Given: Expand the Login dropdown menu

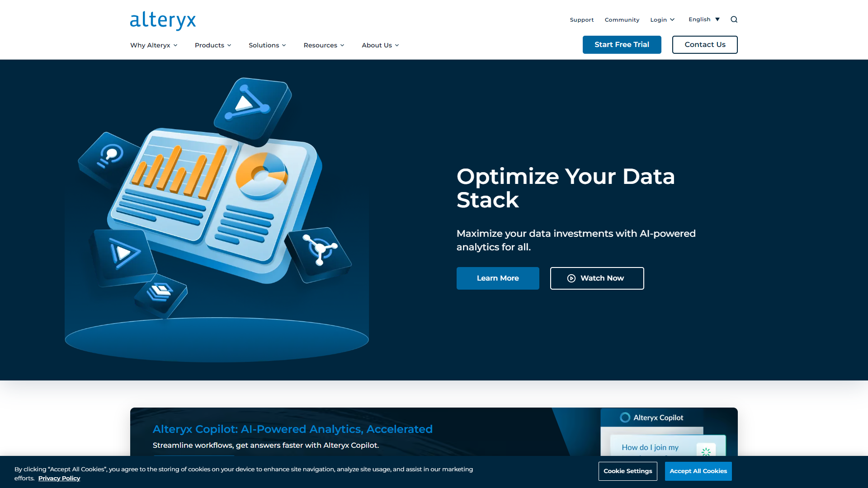Looking at the screenshot, I should (x=662, y=19).
